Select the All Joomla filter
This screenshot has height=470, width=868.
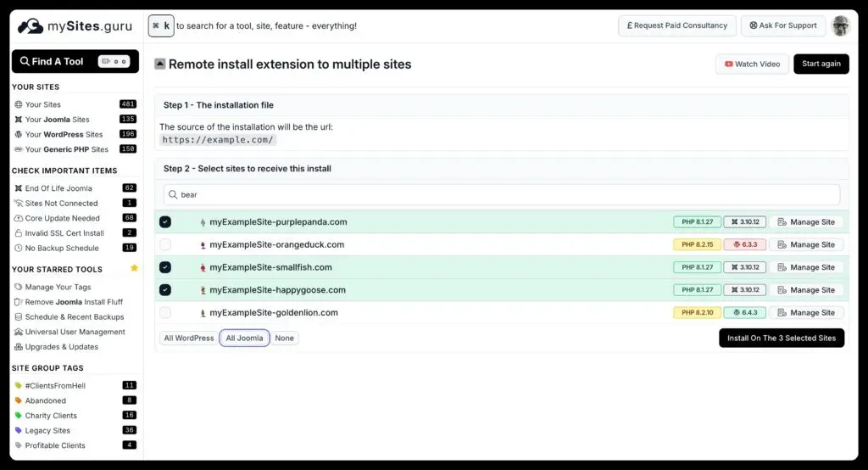click(x=245, y=339)
